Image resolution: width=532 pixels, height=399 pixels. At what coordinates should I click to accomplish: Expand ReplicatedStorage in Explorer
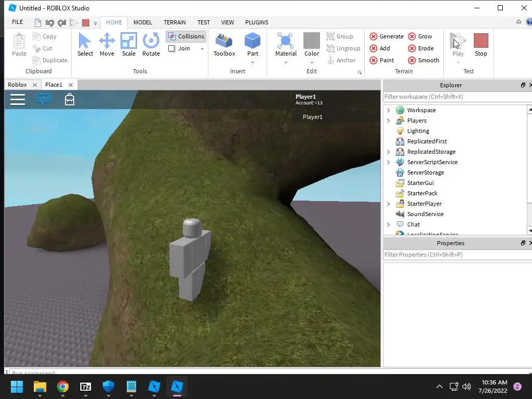click(389, 152)
